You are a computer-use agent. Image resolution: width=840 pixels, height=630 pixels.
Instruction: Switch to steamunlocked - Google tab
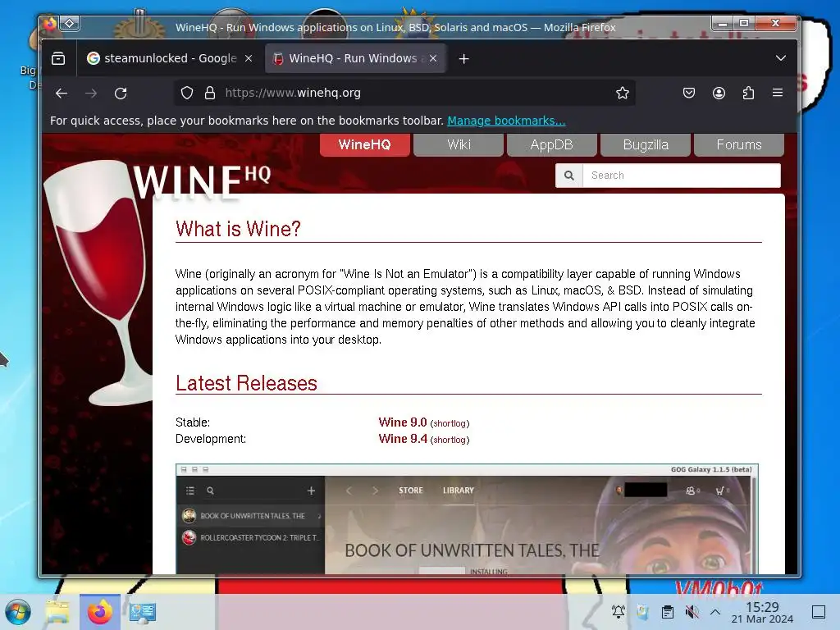pyautogui.click(x=171, y=58)
